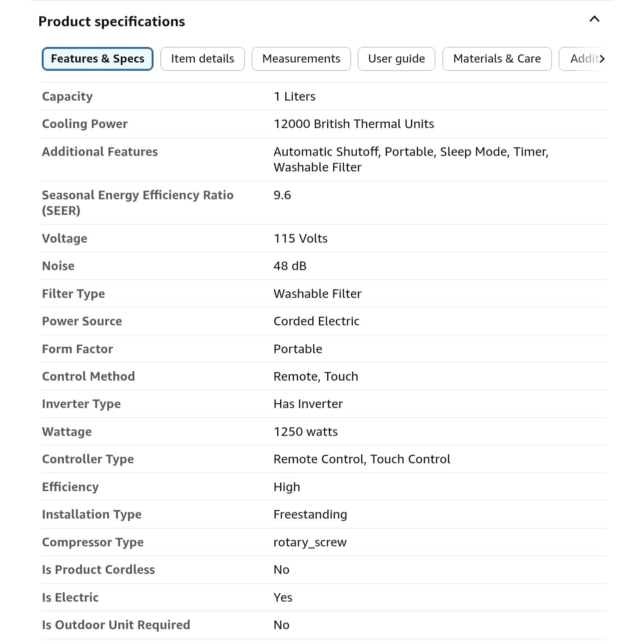The height and width of the screenshot is (644, 644).
Task: Click the rotary_screw compressor type value
Action: pyautogui.click(x=310, y=542)
